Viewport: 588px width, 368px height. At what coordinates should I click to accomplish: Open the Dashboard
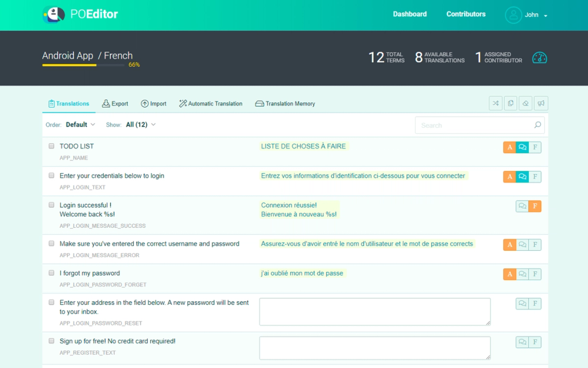[409, 14]
